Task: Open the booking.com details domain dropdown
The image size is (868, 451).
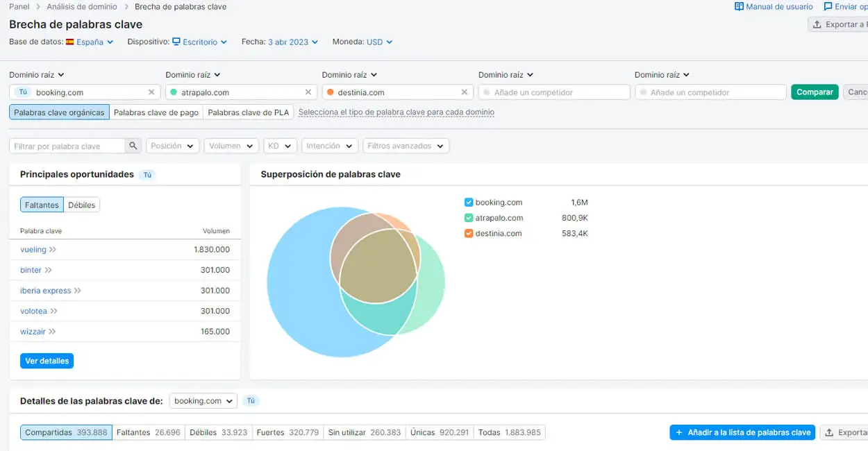Action: (x=203, y=401)
